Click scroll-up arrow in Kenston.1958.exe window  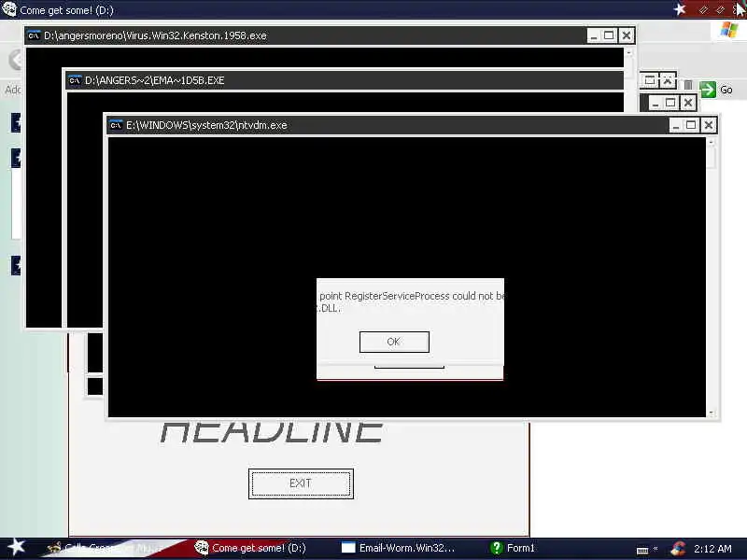[628, 52]
